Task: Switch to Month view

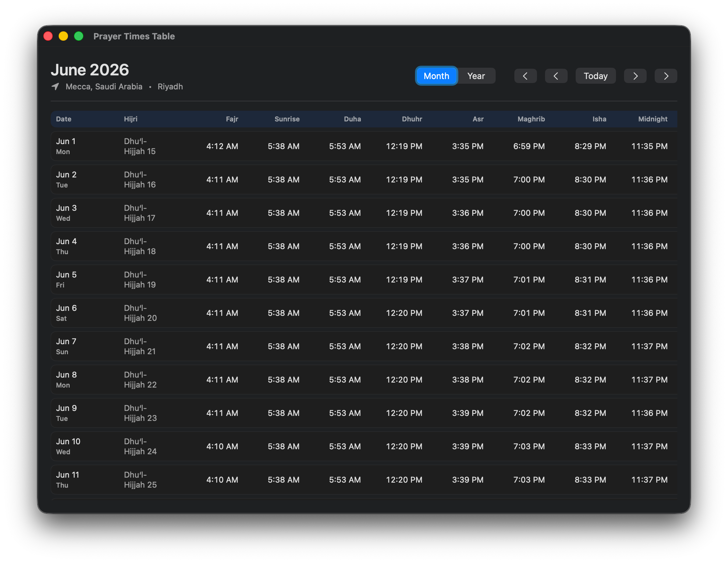Action: [436, 76]
